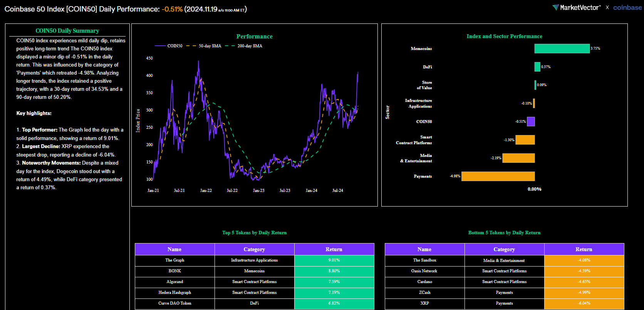Click the Memecoins 3.75% bar
The height and width of the screenshot is (310, 644).
point(562,48)
